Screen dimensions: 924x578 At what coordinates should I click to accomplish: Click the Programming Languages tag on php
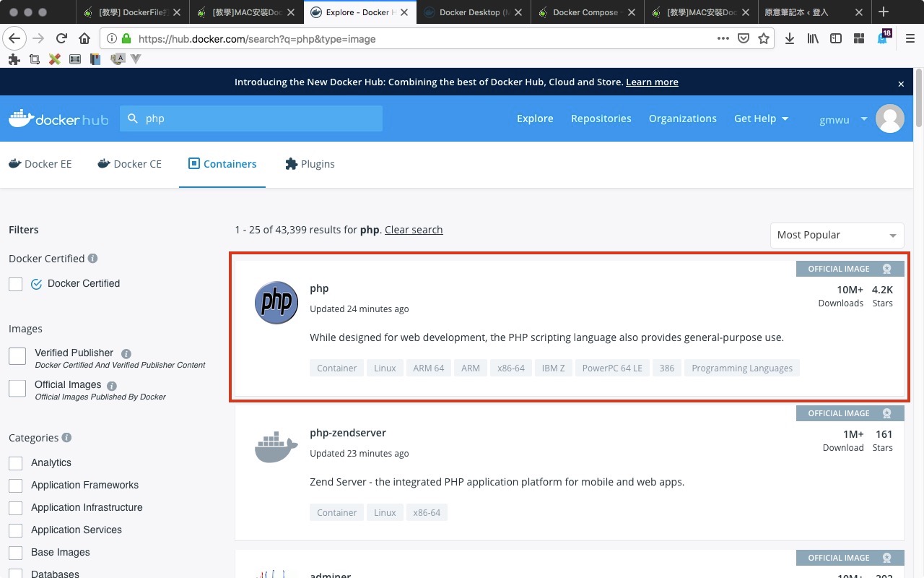pyautogui.click(x=742, y=368)
